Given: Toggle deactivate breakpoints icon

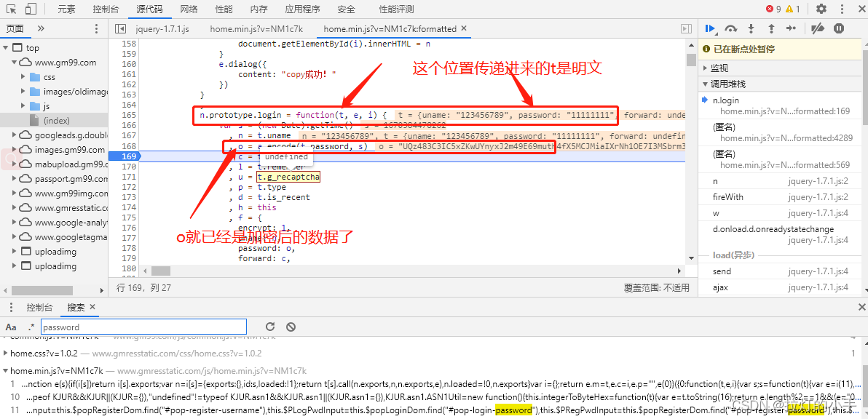Looking at the screenshot, I should click(818, 29).
